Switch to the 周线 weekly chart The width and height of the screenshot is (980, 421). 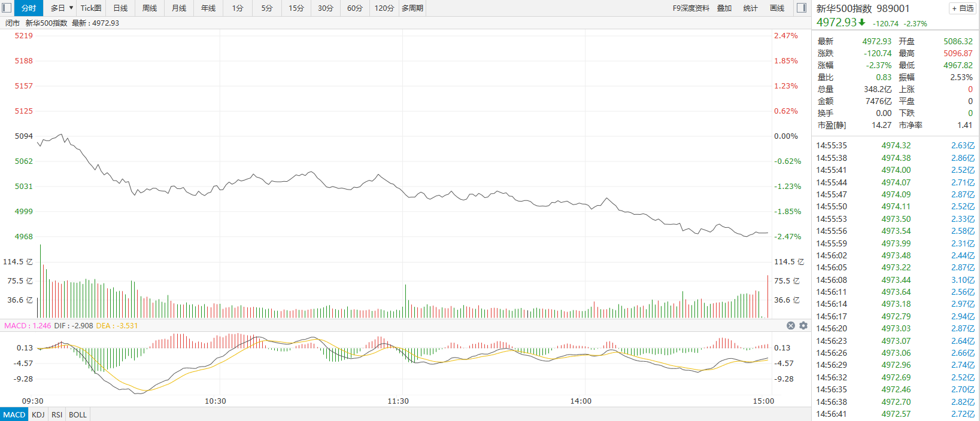(x=150, y=8)
